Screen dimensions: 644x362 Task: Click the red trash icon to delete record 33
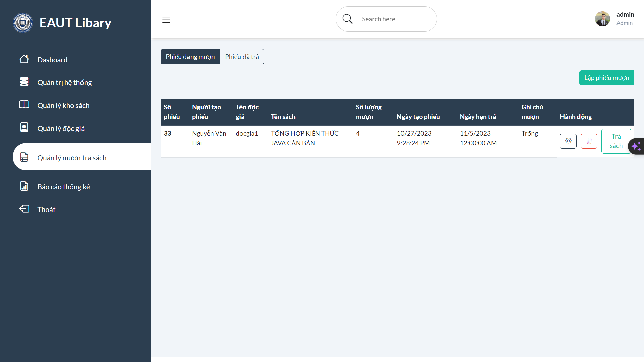click(589, 141)
